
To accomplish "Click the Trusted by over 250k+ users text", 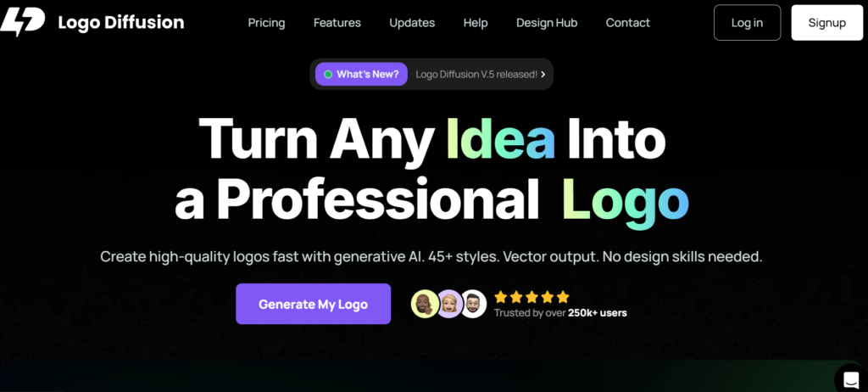I will click(560, 313).
